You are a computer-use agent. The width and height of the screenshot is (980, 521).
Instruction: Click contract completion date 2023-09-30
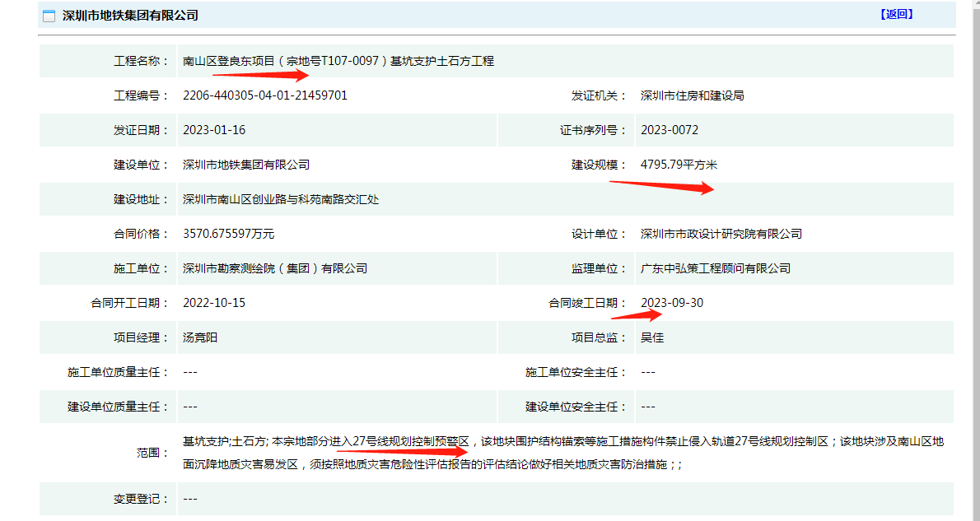tap(671, 303)
